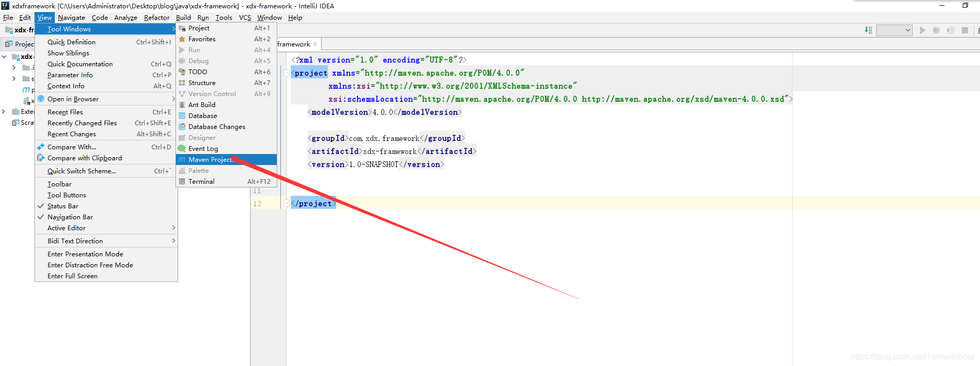
Task: Click the Project panel header tab
Action: (x=19, y=44)
